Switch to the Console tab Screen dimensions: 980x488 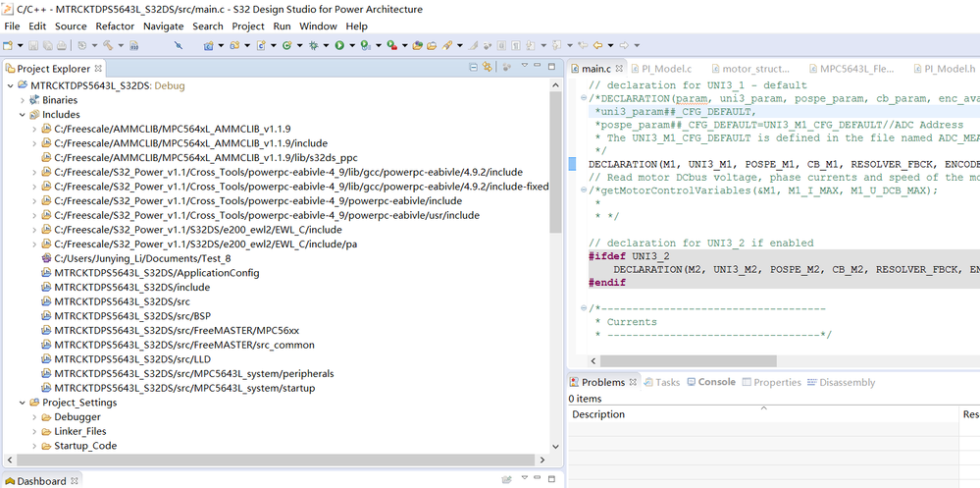click(x=711, y=382)
